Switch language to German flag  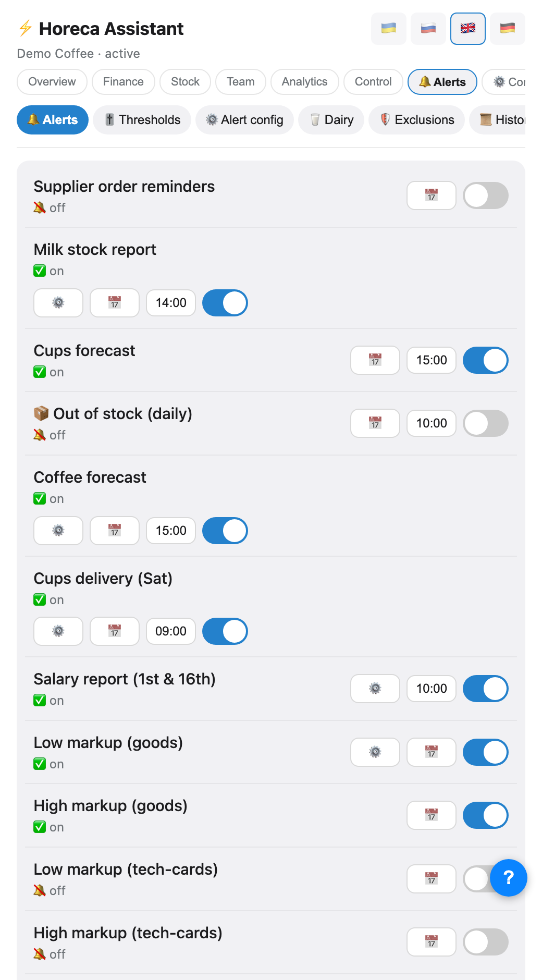pos(508,29)
